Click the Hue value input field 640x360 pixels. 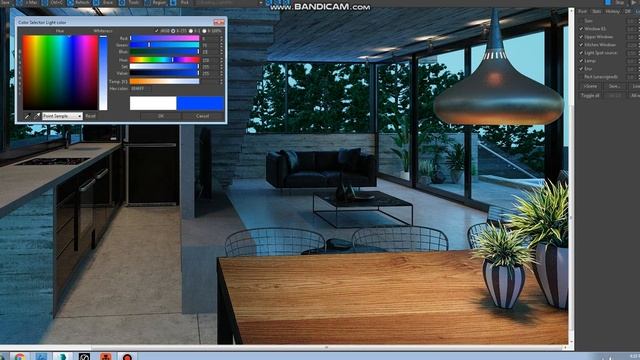click(x=211, y=60)
